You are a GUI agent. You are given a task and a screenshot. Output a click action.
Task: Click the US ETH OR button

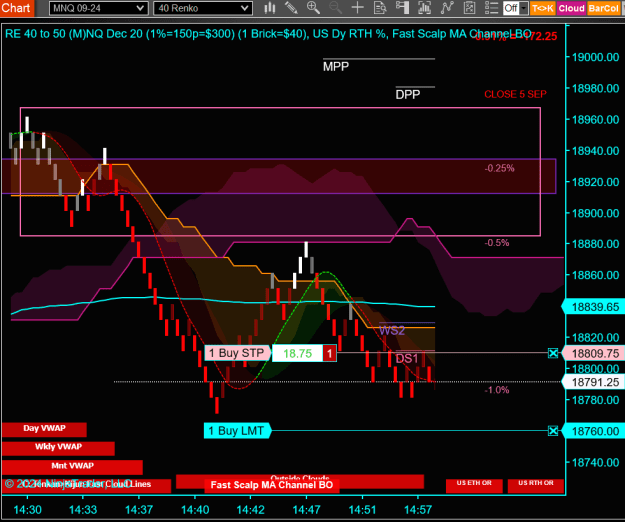474,486
